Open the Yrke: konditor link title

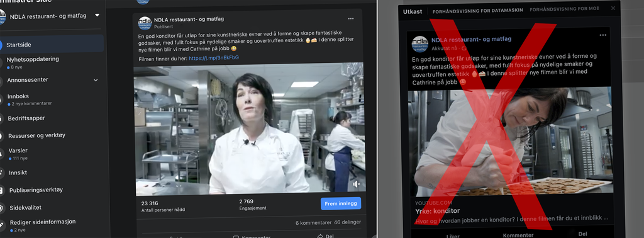438,211
